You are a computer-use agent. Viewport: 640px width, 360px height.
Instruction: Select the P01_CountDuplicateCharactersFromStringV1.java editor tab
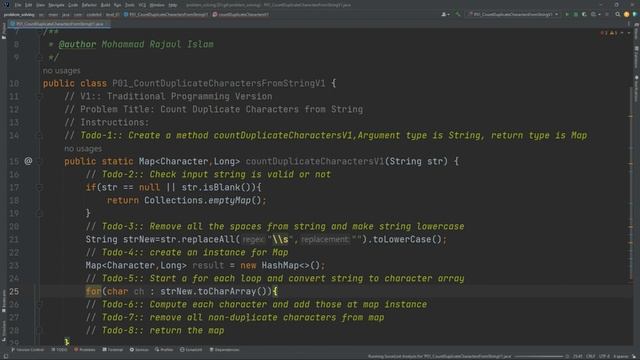tap(60, 24)
